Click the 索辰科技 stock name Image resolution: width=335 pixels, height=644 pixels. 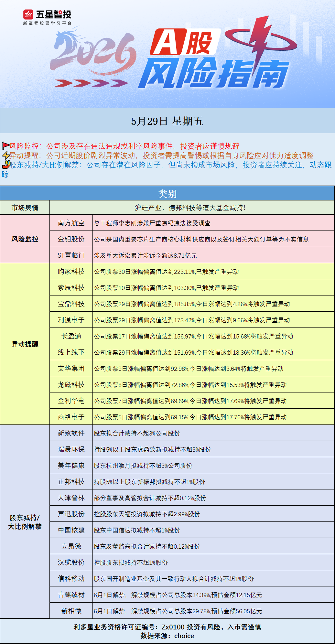(x=71, y=288)
